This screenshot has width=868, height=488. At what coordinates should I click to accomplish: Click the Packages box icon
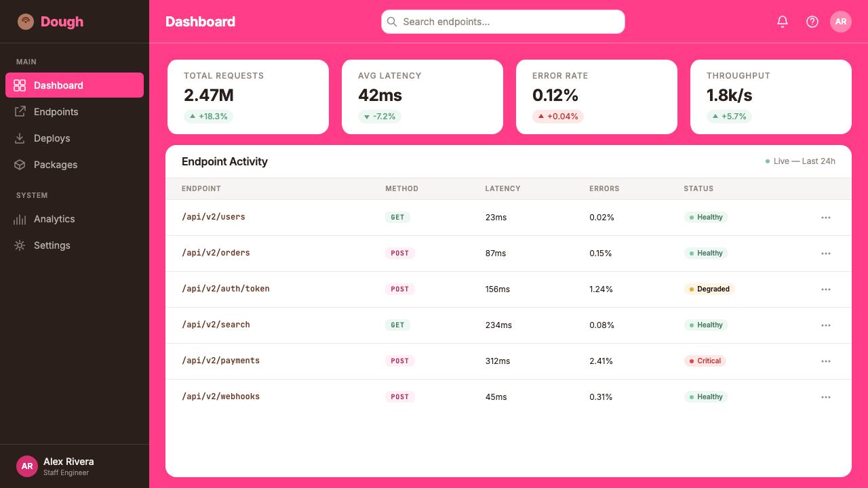tap(20, 165)
